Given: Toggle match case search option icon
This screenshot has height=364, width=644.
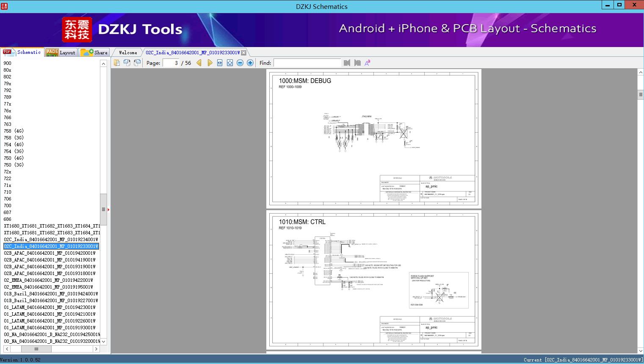Looking at the screenshot, I should tap(368, 63).
